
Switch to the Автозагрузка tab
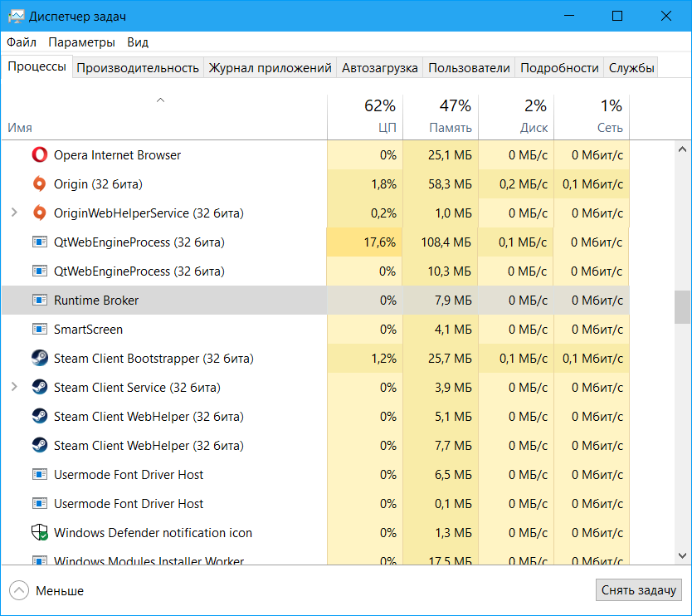click(x=379, y=68)
